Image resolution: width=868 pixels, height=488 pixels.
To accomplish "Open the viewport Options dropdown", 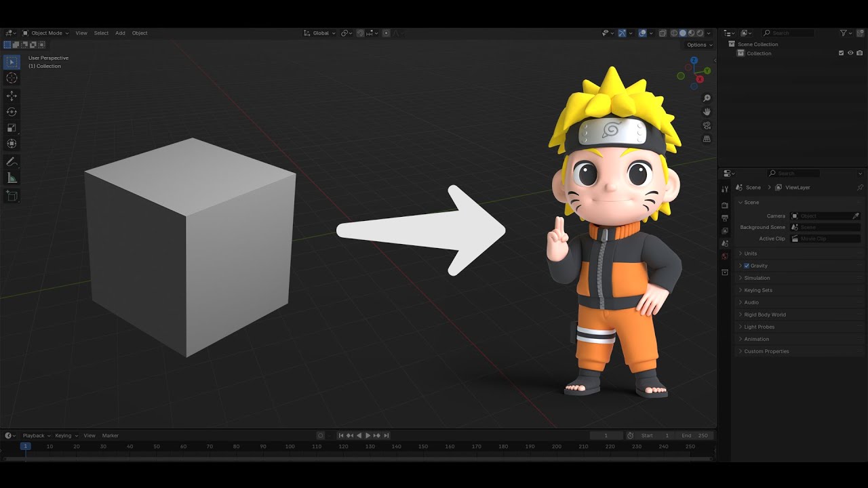I will 699,45.
